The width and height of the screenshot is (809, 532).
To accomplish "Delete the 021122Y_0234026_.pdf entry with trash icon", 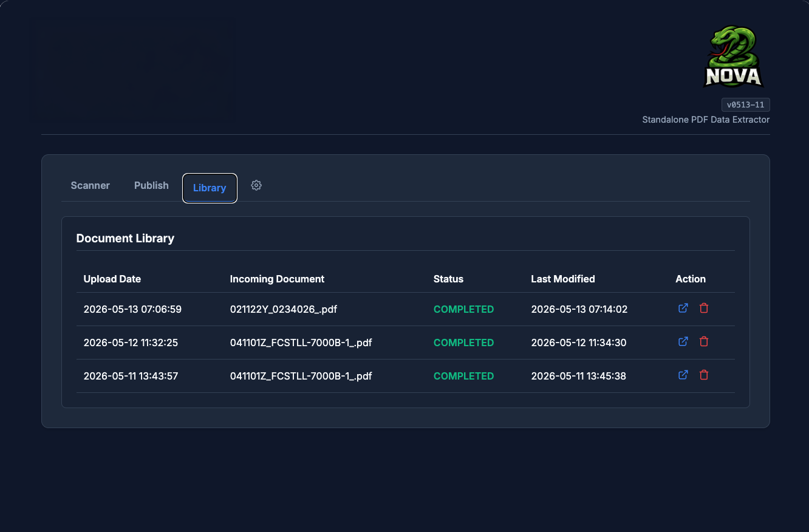I will pos(704,308).
